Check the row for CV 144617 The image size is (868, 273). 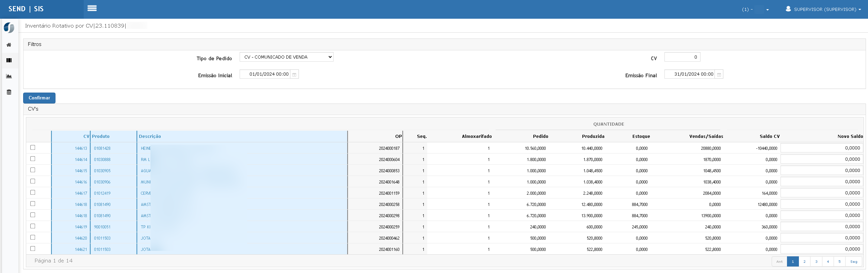(x=33, y=192)
